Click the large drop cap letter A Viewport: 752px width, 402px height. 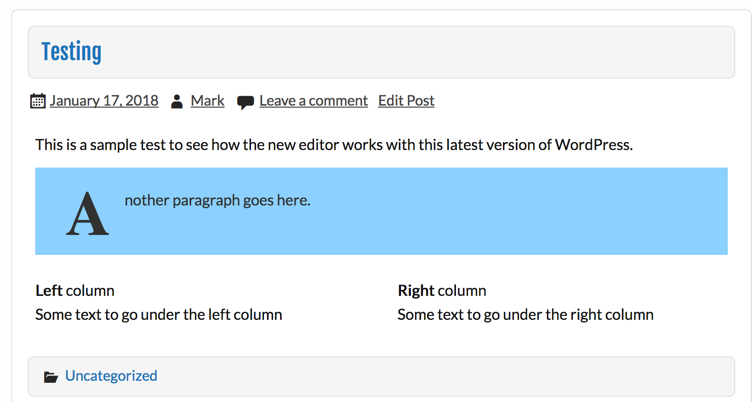point(87,214)
